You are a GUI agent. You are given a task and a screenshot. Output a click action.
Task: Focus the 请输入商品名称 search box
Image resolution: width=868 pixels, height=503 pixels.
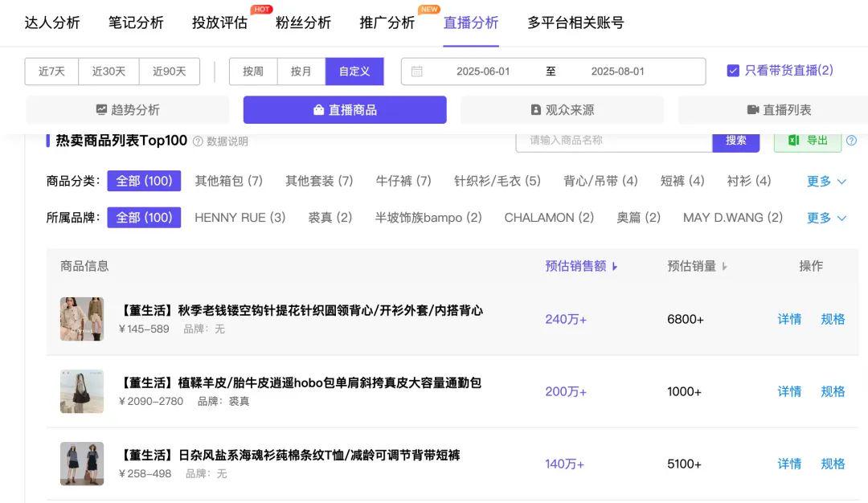click(x=614, y=141)
